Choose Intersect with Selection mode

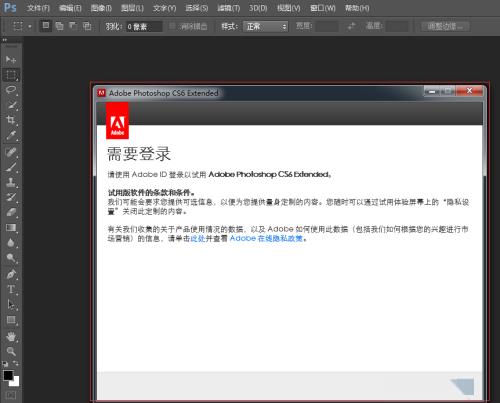coord(87,26)
